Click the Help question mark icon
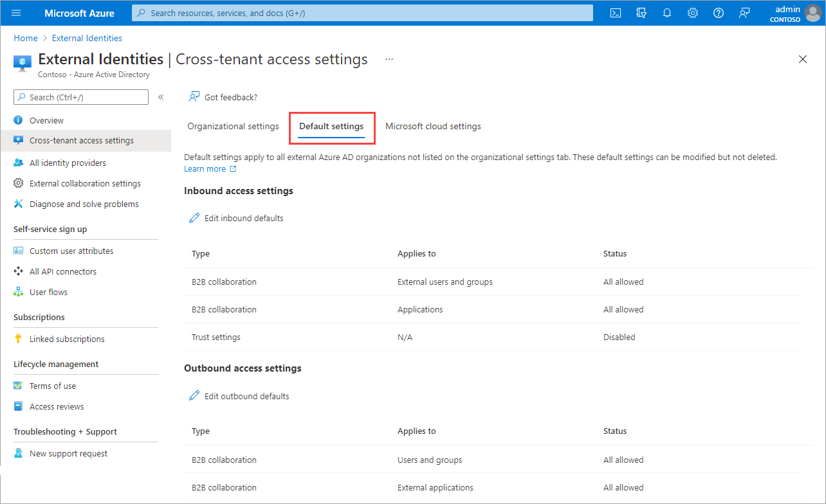 point(719,13)
